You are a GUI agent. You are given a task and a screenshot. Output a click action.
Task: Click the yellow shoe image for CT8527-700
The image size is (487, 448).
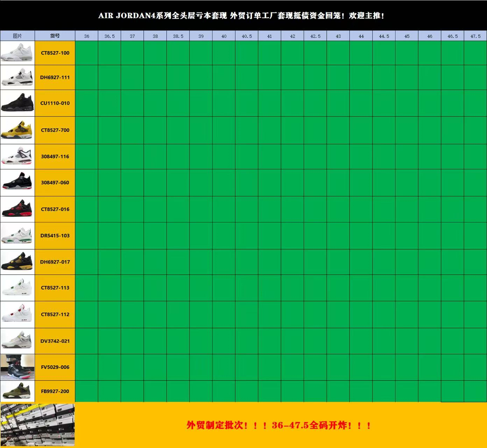17,130
